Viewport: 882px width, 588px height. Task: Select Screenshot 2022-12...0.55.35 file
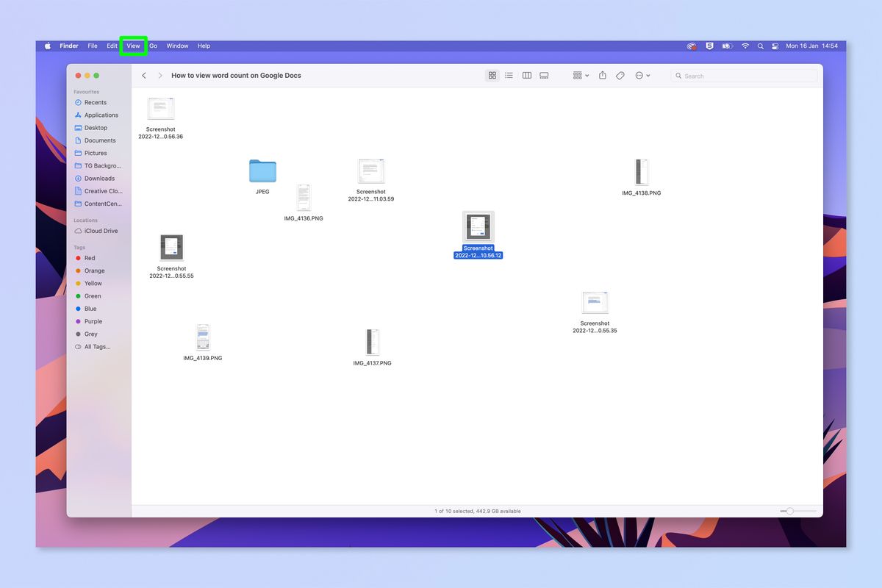point(595,304)
